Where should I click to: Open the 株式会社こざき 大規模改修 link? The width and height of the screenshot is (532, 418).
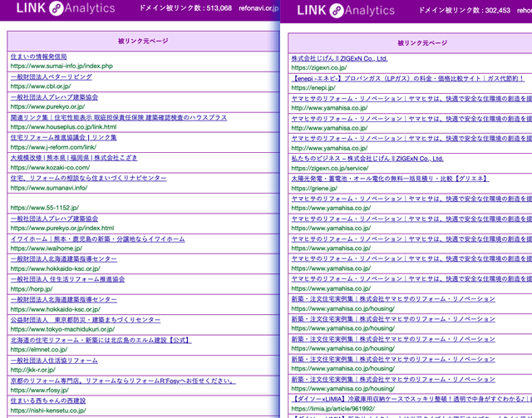point(74,157)
